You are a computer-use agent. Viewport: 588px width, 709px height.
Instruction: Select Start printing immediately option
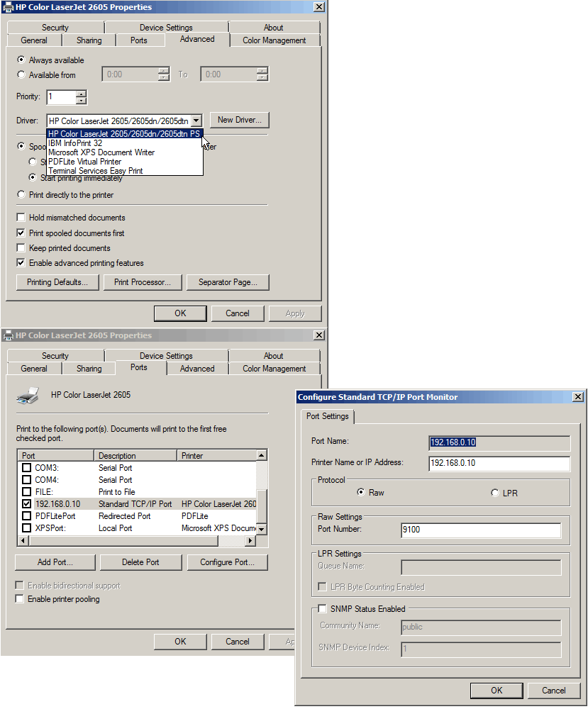[33, 177]
